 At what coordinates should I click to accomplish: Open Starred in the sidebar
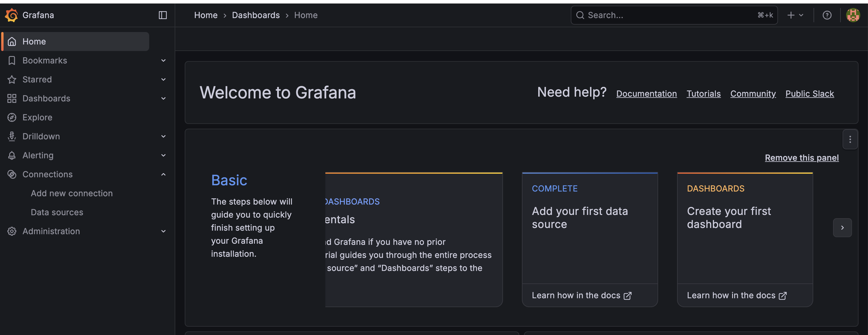click(37, 79)
